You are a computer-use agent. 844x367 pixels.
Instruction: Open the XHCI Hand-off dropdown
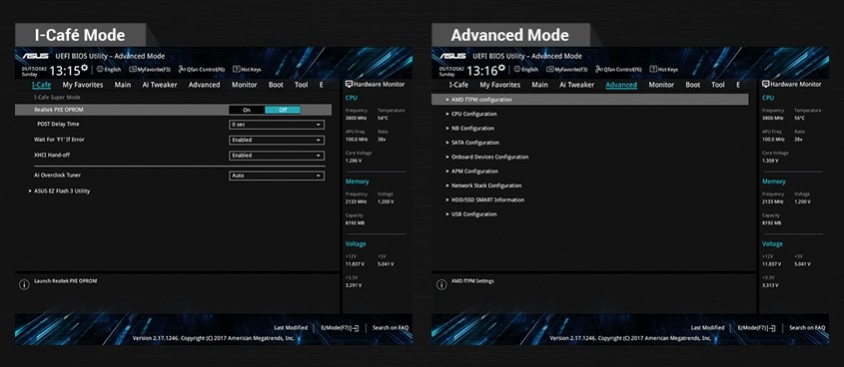click(277, 156)
